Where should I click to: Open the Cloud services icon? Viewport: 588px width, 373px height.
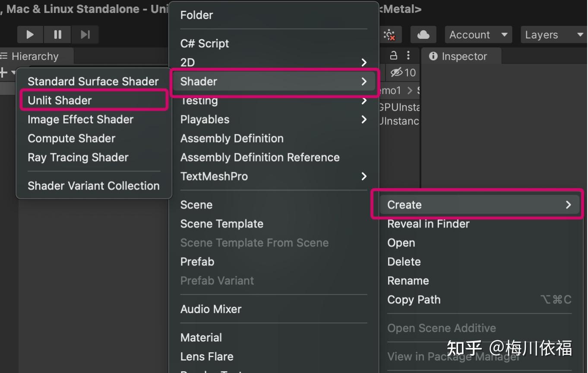423,35
